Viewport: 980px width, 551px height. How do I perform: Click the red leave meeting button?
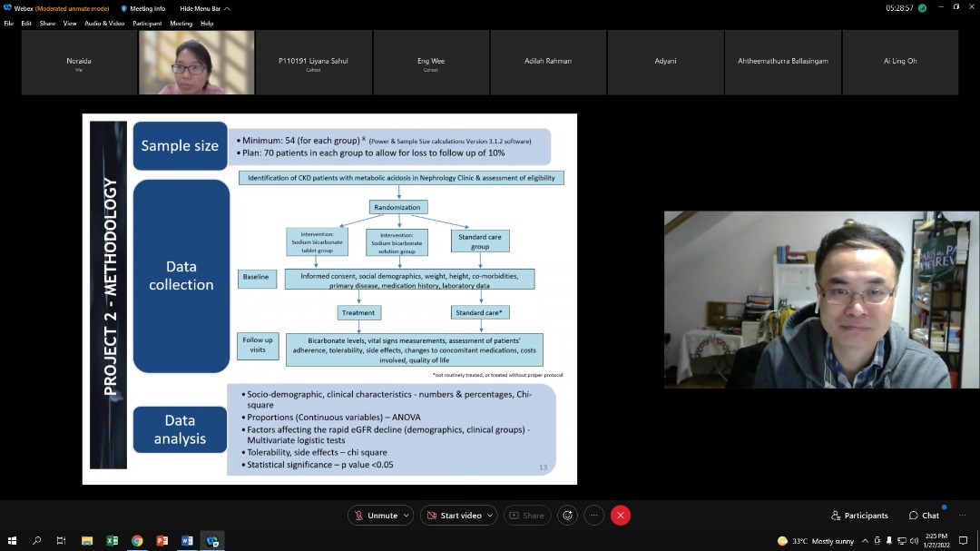coord(621,516)
